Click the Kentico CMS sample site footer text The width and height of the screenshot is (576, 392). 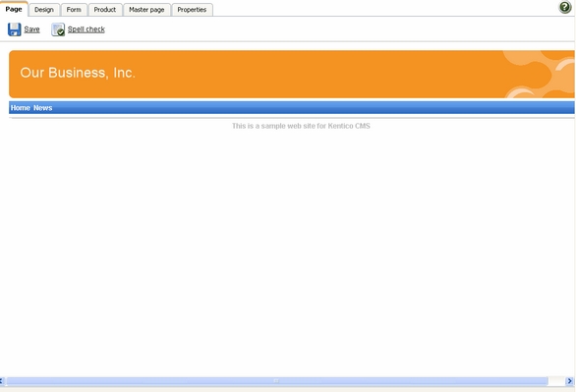(301, 126)
